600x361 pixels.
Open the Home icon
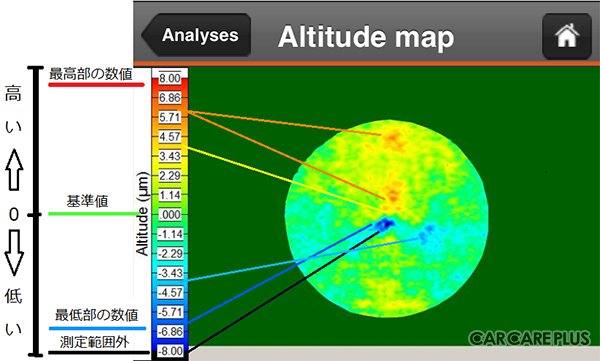pyautogui.click(x=567, y=36)
